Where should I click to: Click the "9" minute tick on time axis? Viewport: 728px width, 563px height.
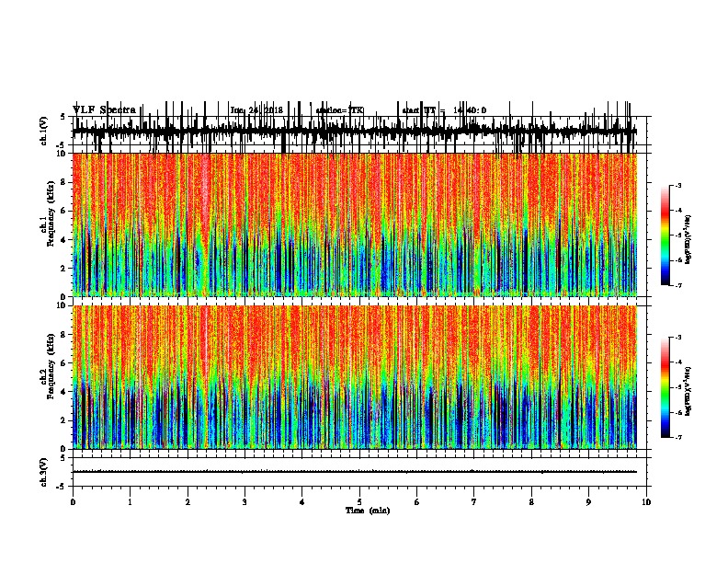pyautogui.click(x=588, y=501)
